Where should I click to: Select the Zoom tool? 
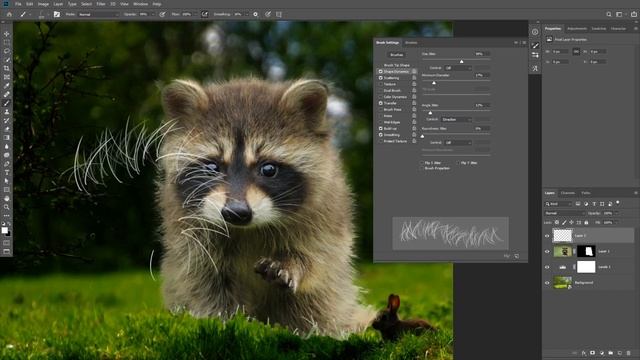(x=7, y=207)
